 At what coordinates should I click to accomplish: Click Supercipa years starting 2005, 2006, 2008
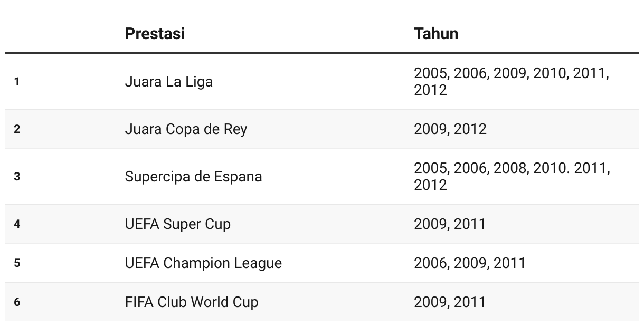(x=512, y=177)
